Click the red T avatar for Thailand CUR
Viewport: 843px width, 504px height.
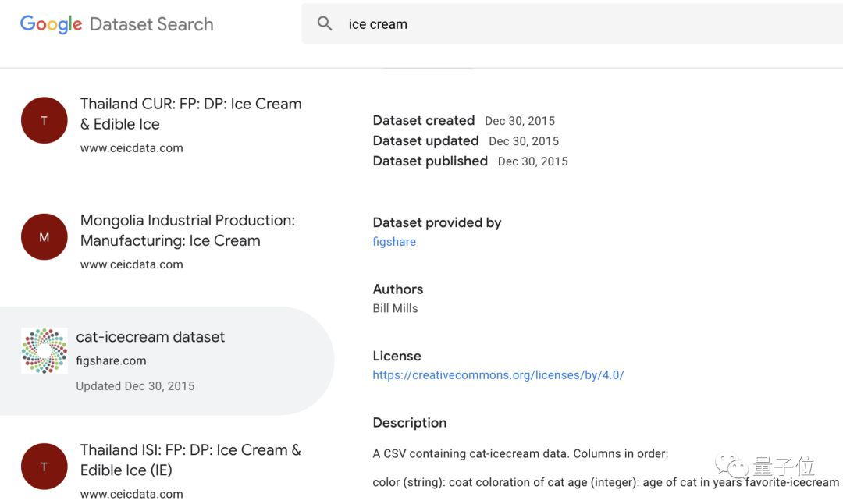pos(44,120)
